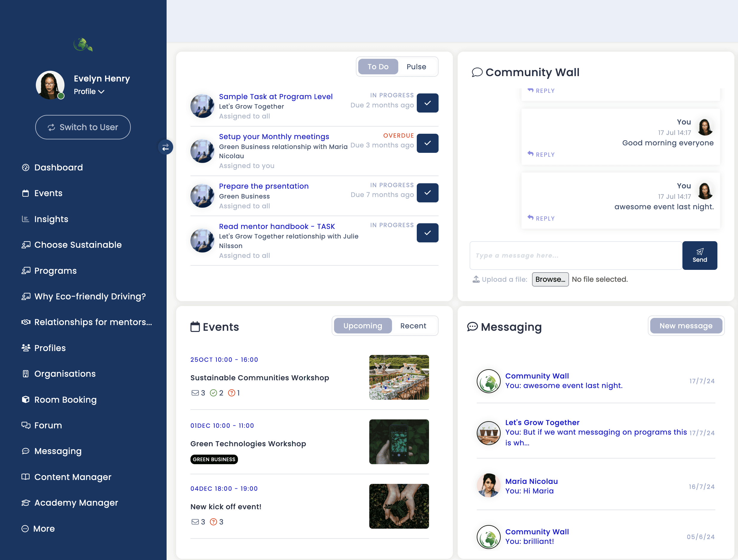Click the Switch to User button
This screenshot has height=560, width=738.
pyautogui.click(x=83, y=127)
